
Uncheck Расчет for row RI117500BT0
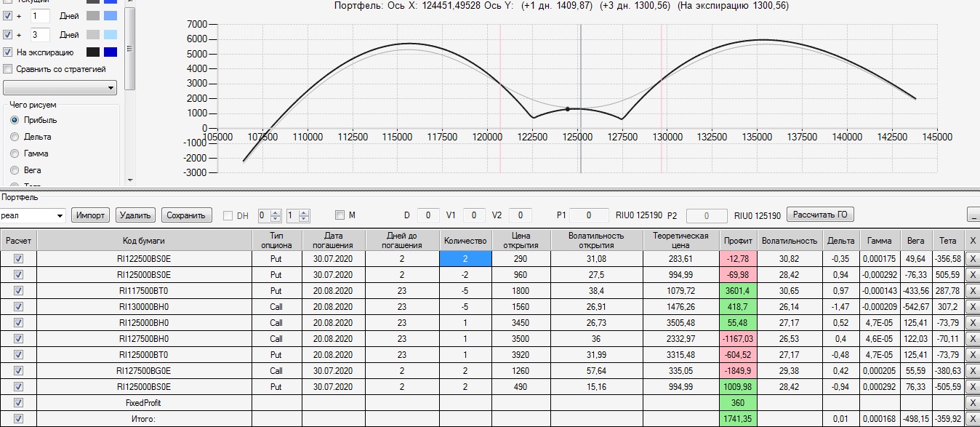(19, 290)
